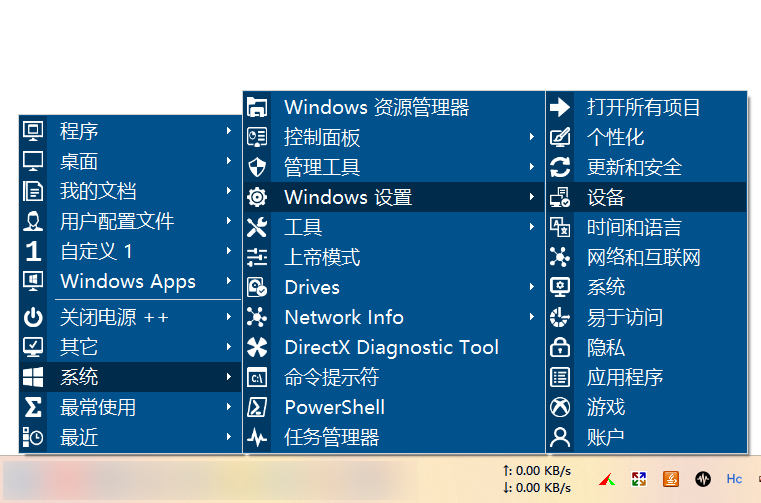Click the 命令提示符 console icon
Image resolution: width=761 pixels, height=503 pixels.
coord(257,377)
